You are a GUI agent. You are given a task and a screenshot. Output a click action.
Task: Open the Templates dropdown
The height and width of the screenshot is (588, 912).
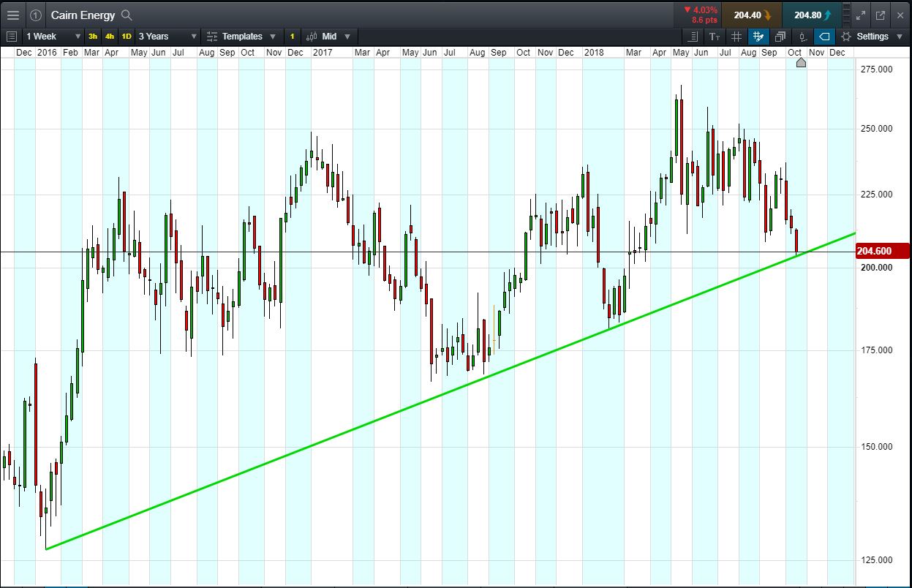[241, 36]
